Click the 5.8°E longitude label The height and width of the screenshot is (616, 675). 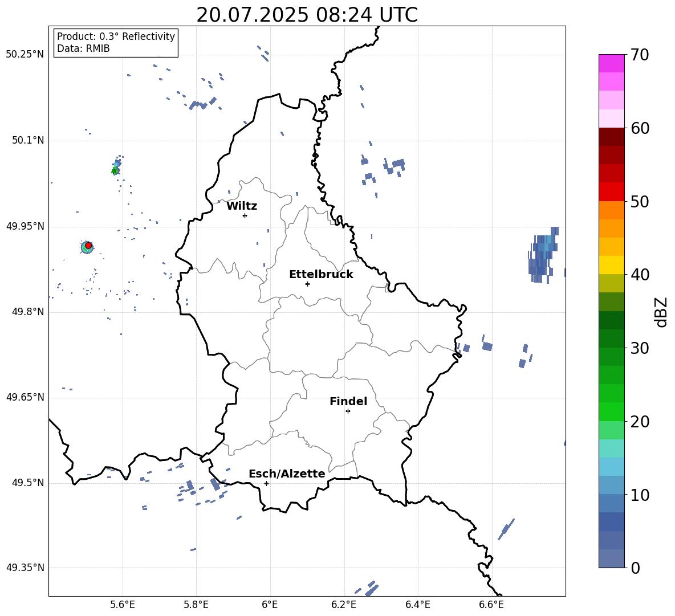[x=196, y=605]
